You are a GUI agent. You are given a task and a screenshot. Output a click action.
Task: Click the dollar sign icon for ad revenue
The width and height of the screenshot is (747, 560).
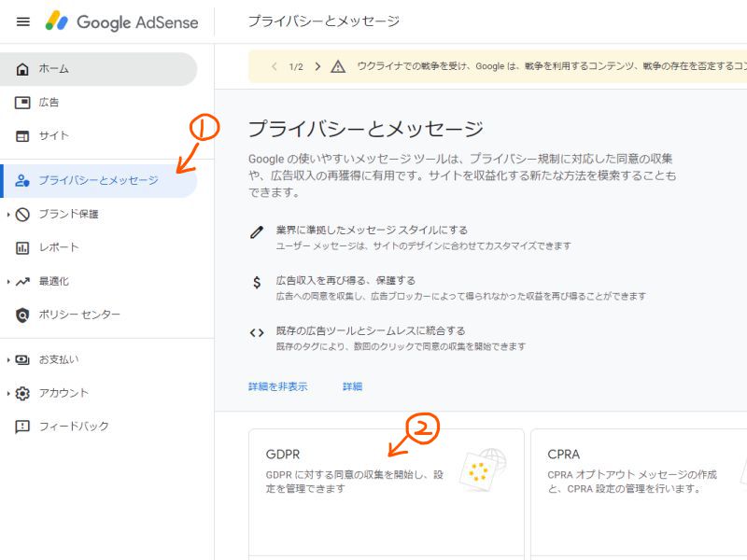click(257, 283)
